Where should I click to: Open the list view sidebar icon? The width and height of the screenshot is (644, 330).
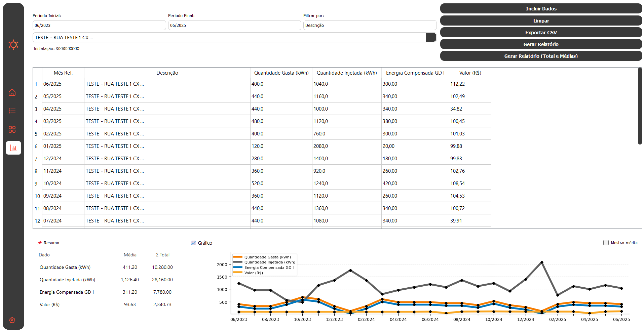coord(12,111)
